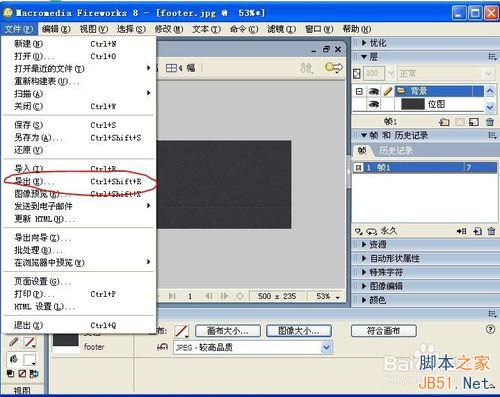This screenshot has width=500, height=397.
Task: Collapse the 背景 layer with the minus box
Action: pos(359,91)
